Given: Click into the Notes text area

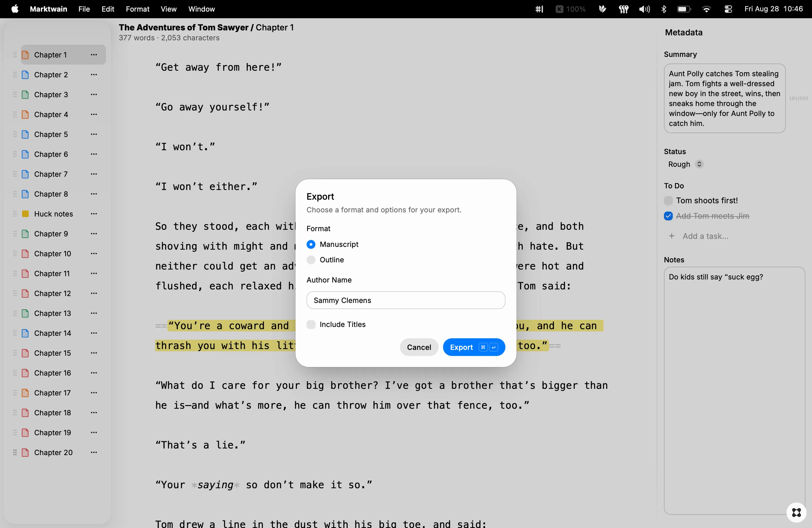Looking at the screenshot, I should pyautogui.click(x=734, y=390).
